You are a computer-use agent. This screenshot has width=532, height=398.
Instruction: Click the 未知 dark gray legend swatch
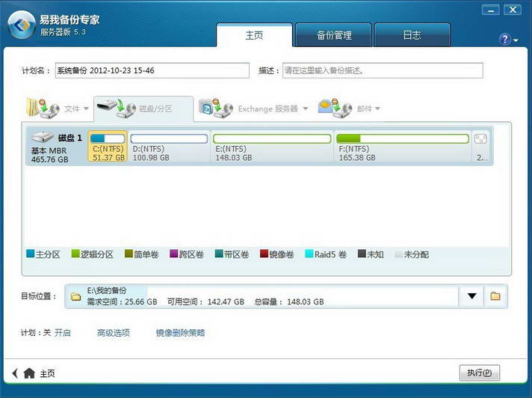(x=362, y=254)
